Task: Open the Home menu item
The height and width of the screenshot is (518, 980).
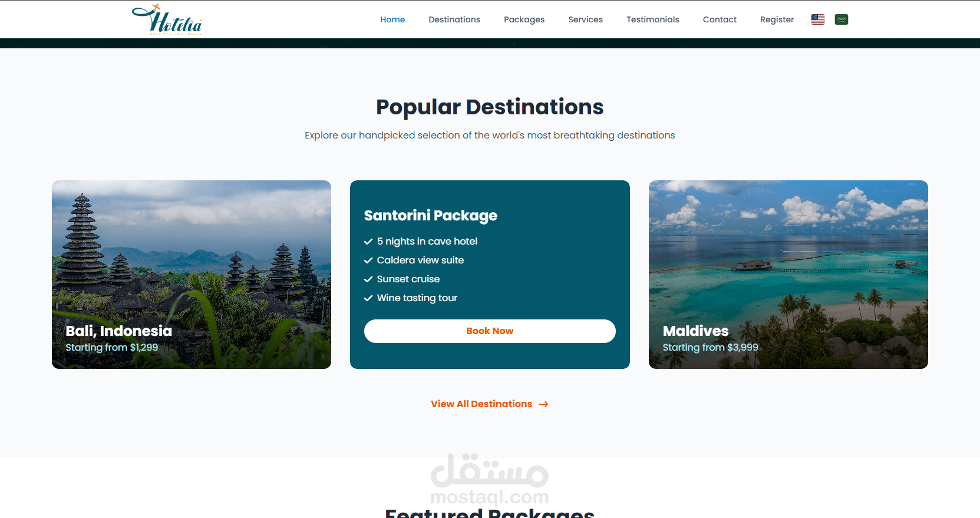Action: [392, 19]
